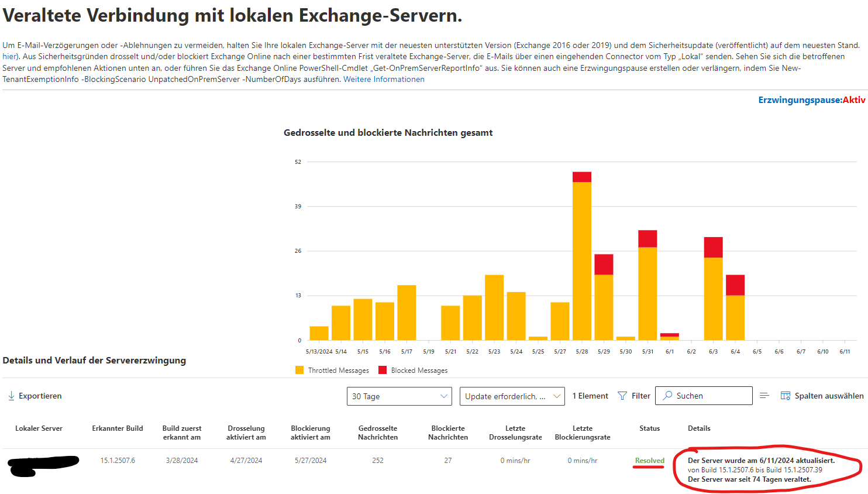Click the Details und Verlauf der Servererzwingung heading

(94, 361)
